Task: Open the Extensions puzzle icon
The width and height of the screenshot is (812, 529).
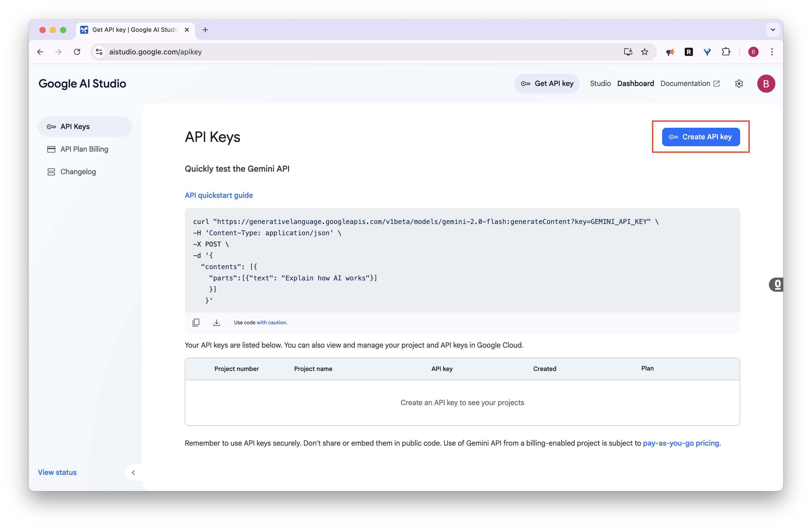Action: tap(726, 52)
